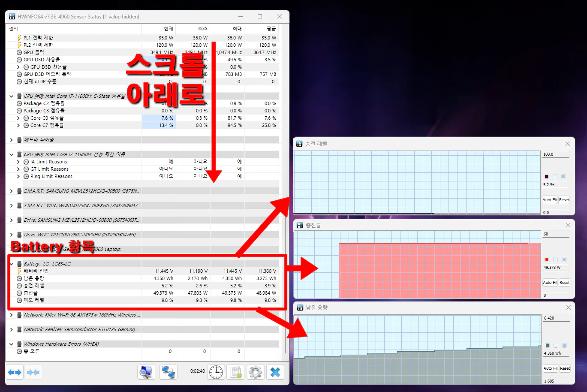This screenshot has height=392, width=587.
Task: Expand the Core C0 점유율 row
Action: [18, 118]
